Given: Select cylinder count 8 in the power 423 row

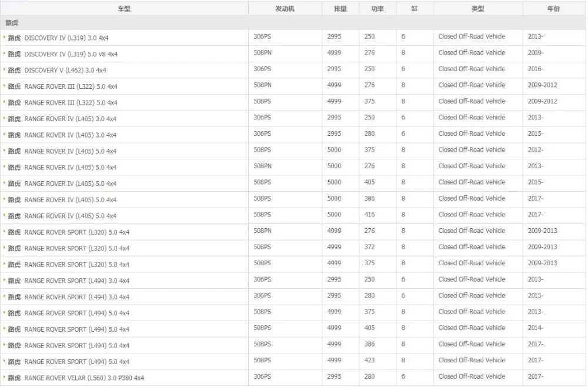Looking at the screenshot, I should coord(403,360).
